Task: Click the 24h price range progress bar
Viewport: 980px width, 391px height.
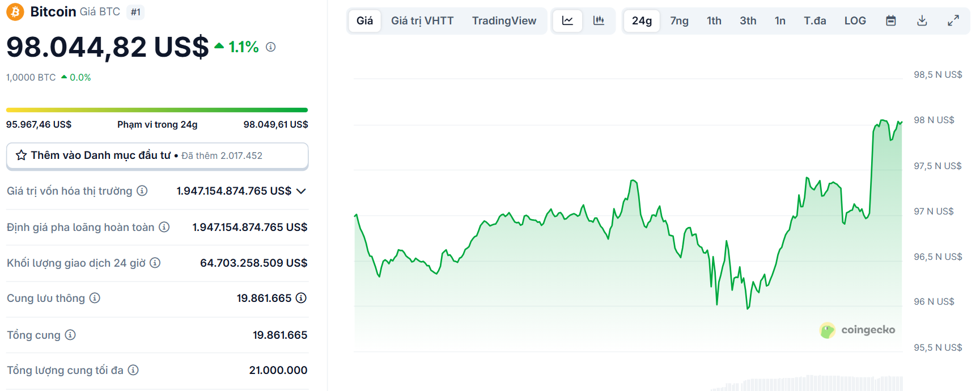Action: (x=157, y=110)
